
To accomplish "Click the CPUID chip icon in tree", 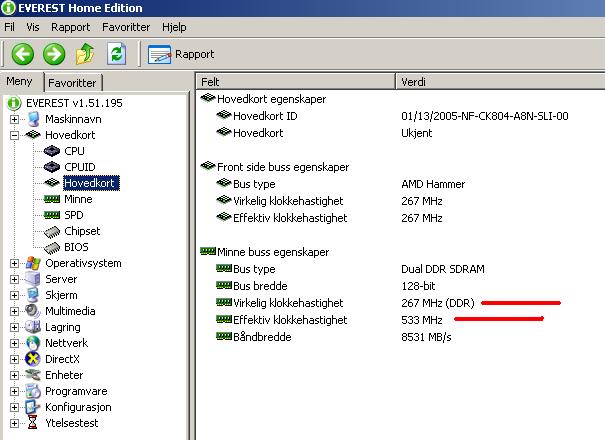I will tap(52, 167).
